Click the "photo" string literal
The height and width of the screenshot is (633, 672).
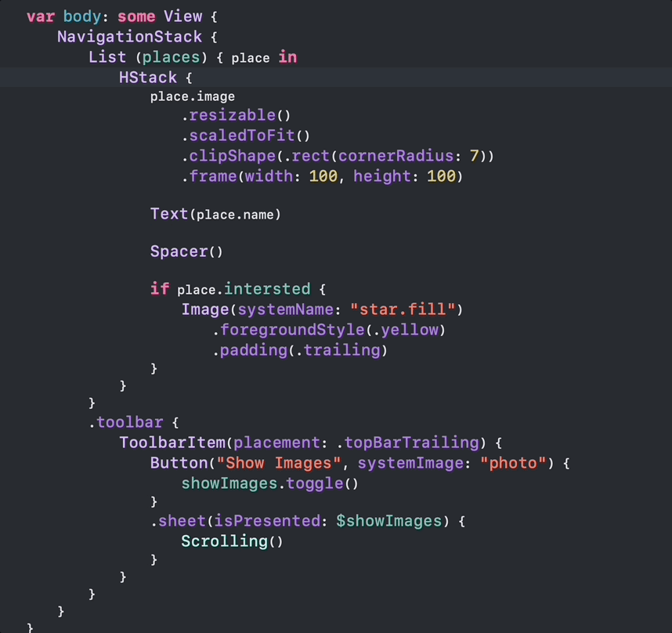pos(514,463)
